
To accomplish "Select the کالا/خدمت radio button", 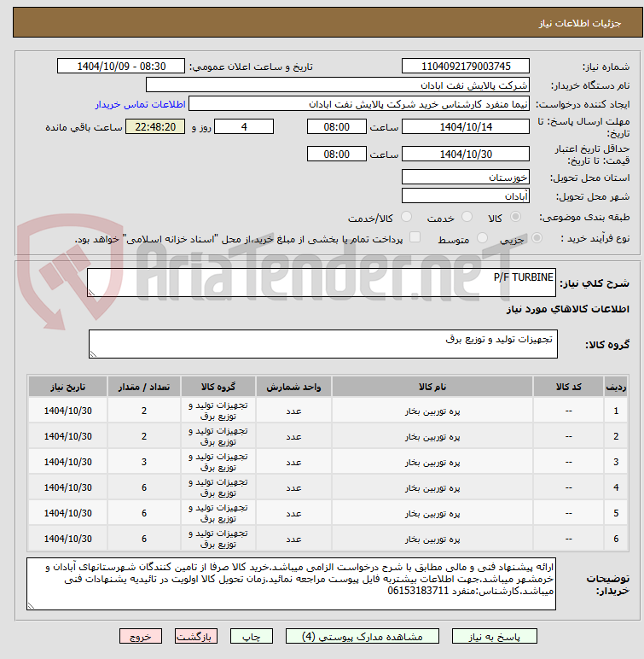I will click(406, 217).
